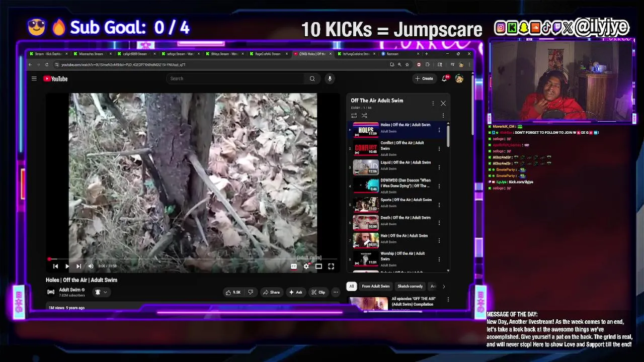Open options for Liquid playlist item
644x362 pixels.
[x=439, y=167]
